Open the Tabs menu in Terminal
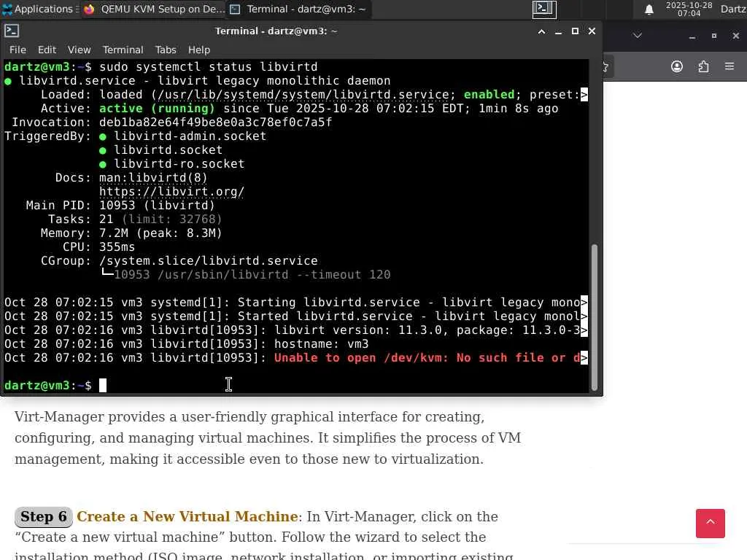Screen dimensions: 747x560 (x=166, y=50)
